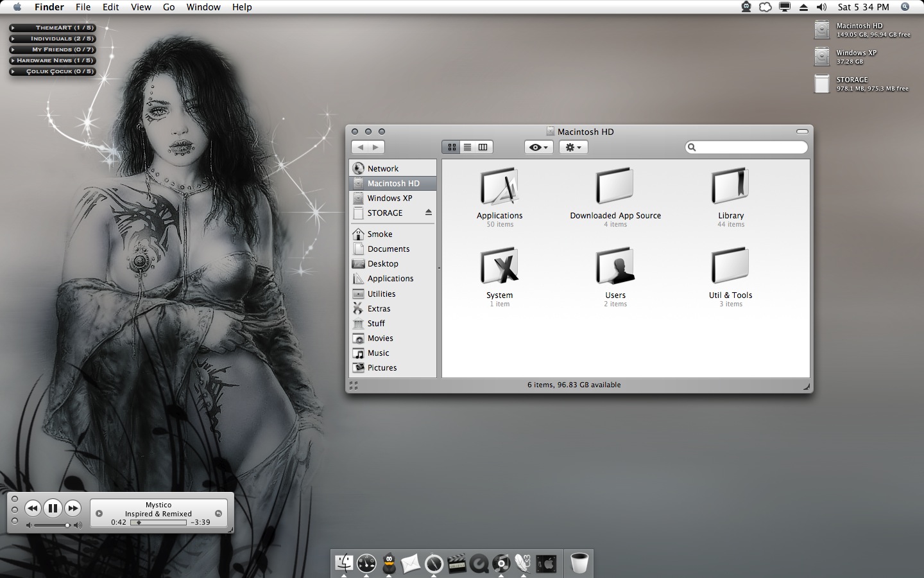The height and width of the screenshot is (578, 924).
Task: Switch Finder to icon view
Action: pyautogui.click(x=452, y=147)
